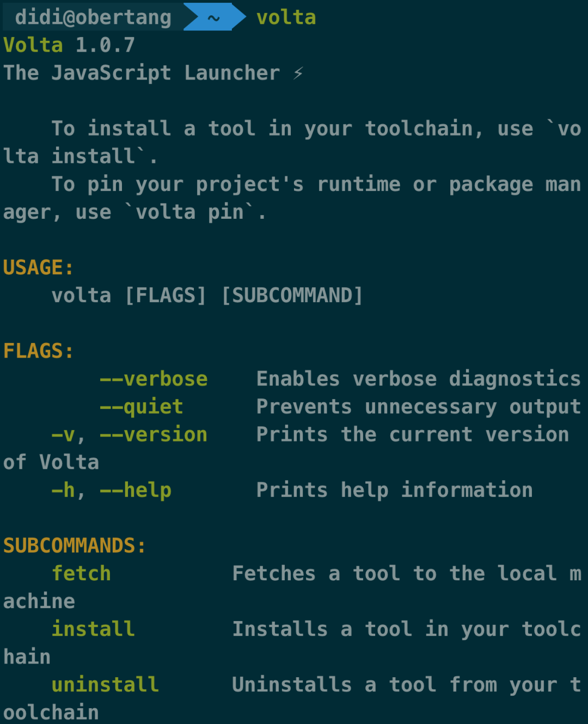588x724 pixels.
Task: Click the Volta 1.0.7 version line
Action: coord(69,45)
